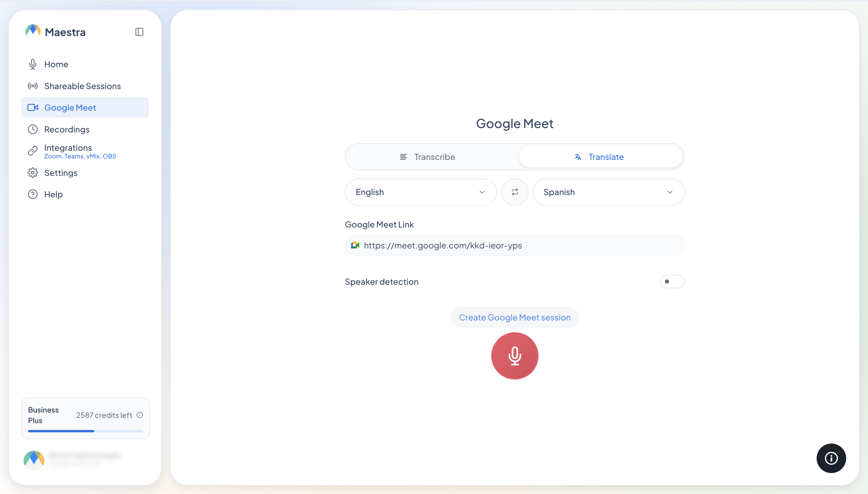
Task: Open Settings in sidebar
Action: [85, 173]
